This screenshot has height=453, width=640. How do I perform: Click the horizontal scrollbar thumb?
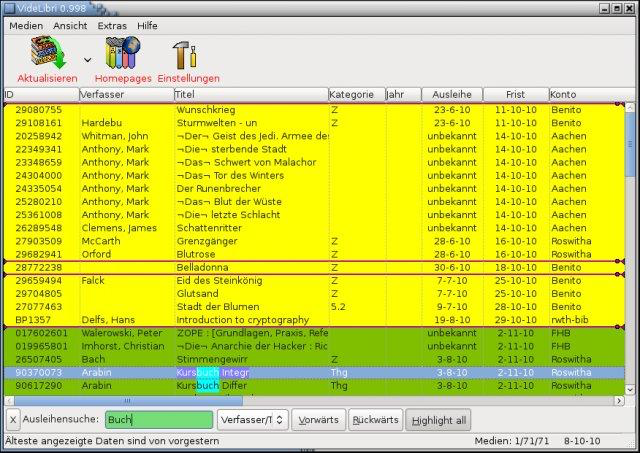128,401
